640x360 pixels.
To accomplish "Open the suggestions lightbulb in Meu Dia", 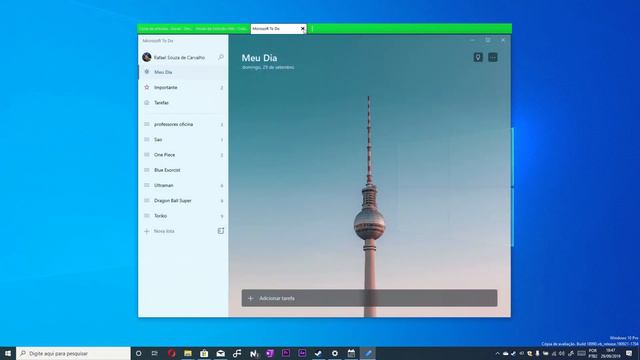I will pyautogui.click(x=478, y=57).
